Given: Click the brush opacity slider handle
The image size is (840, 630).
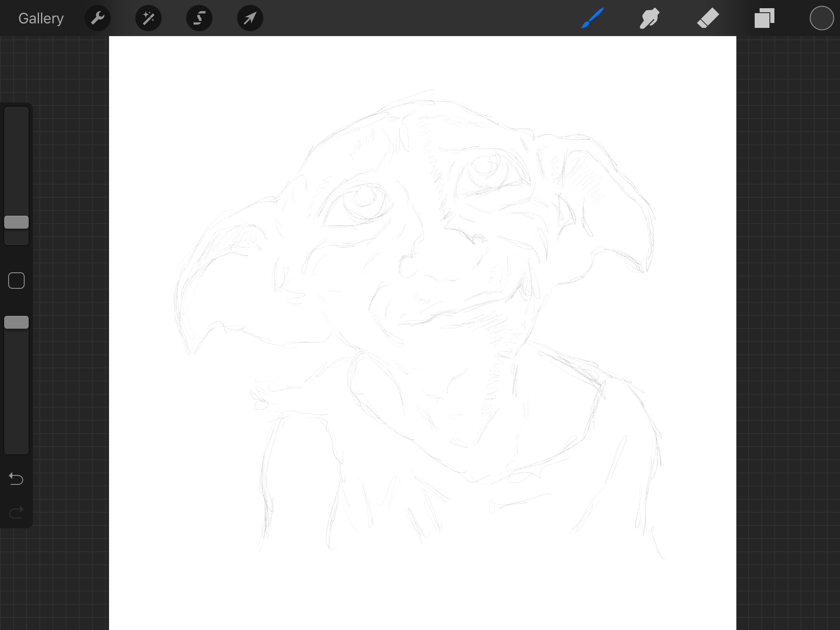Looking at the screenshot, I should (x=16, y=322).
